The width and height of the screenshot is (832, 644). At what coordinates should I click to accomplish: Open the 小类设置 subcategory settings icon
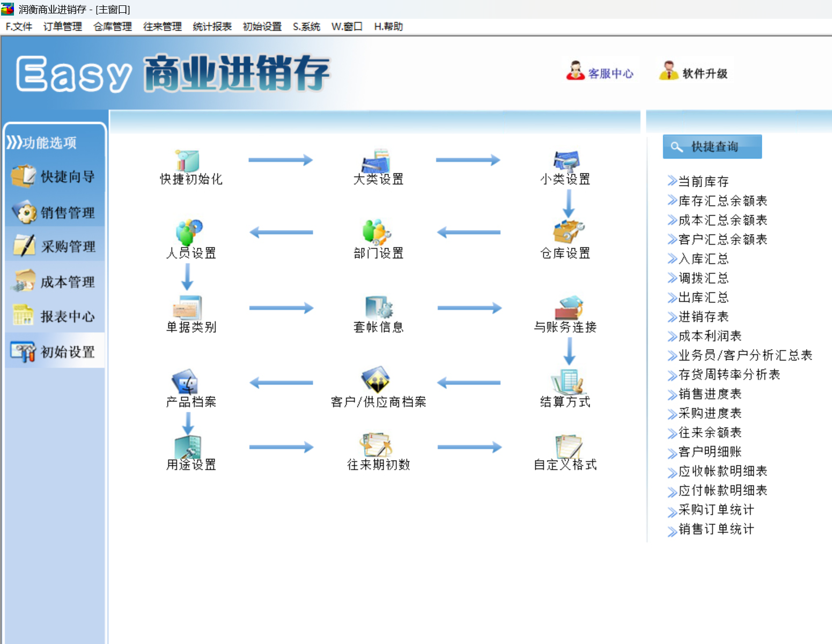pyautogui.click(x=566, y=160)
